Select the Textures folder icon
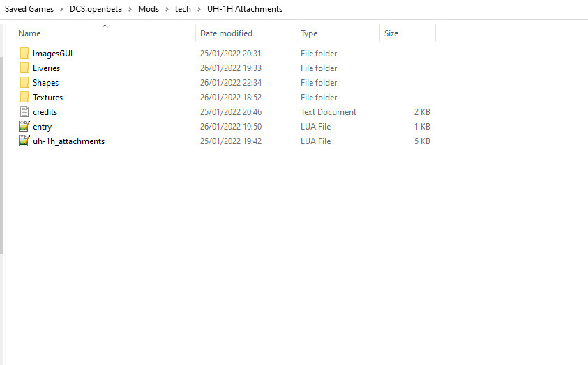 24,98
